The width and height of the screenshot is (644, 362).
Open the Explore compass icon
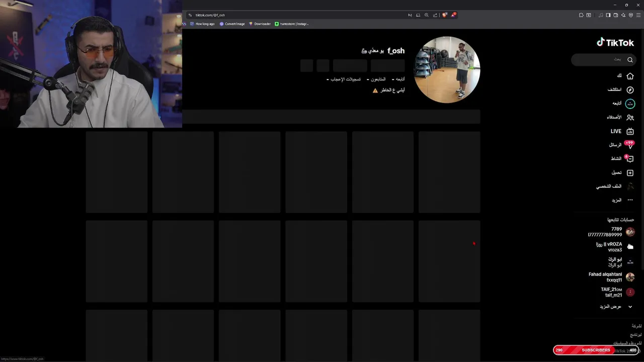pyautogui.click(x=630, y=90)
